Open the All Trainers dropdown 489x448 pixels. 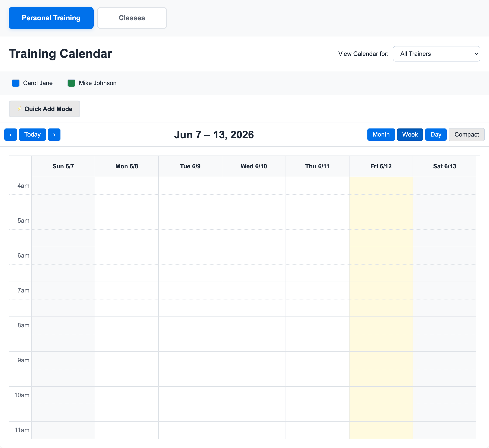436,54
